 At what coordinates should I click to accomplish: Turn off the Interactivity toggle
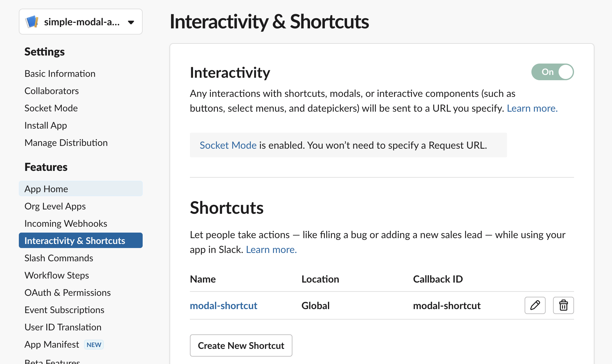coord(552,72)
